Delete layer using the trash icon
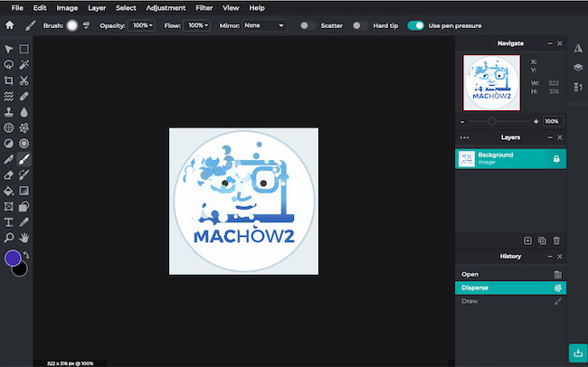Viewport: 588px width, 367px height. pyautogui.click(x=556, y=240)
